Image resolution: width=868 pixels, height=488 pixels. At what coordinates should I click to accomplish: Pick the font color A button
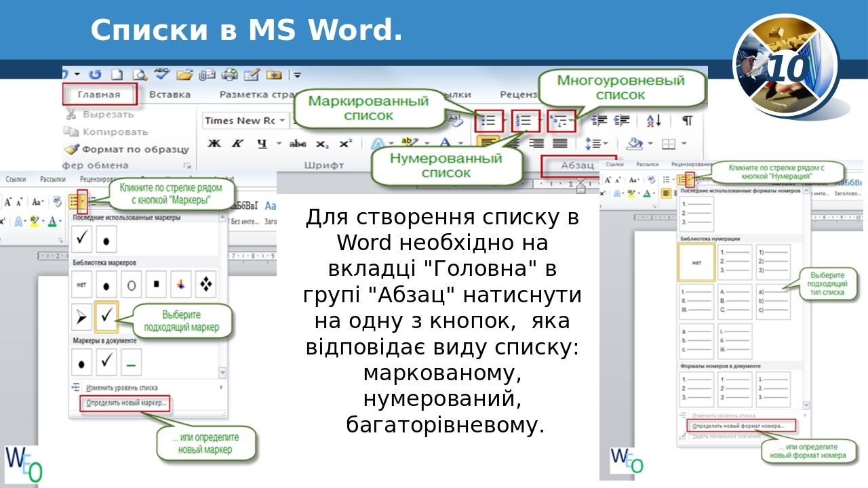click(x=444, y=143)
